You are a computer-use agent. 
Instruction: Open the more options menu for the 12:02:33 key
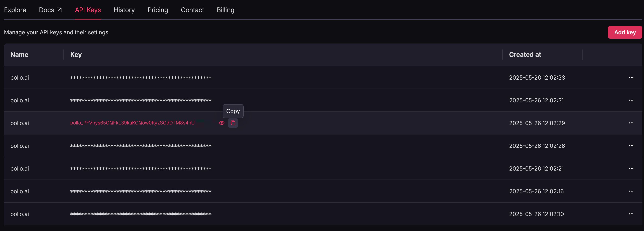[631, 78]
